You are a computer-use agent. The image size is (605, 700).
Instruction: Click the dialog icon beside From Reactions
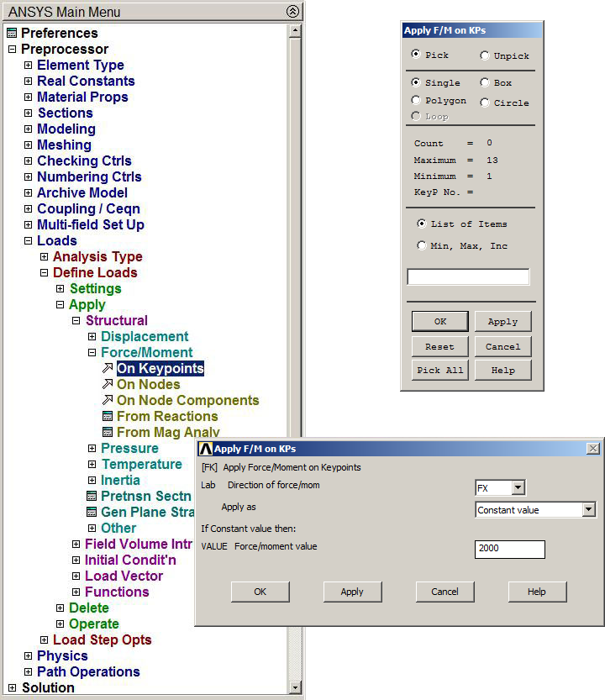(x=108, y=417)
